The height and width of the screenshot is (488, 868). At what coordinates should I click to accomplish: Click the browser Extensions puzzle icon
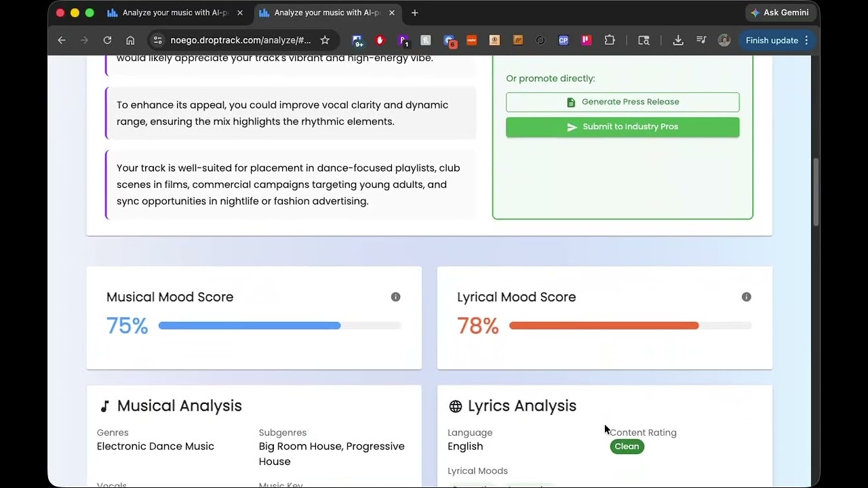coord(610,40)
